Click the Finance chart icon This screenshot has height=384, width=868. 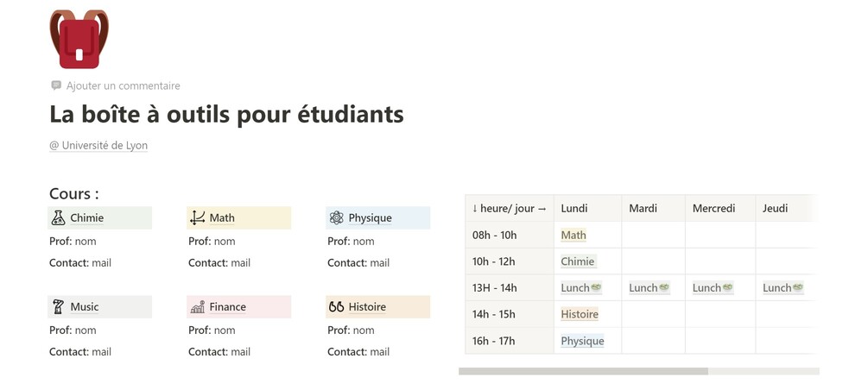pos(198,306)
